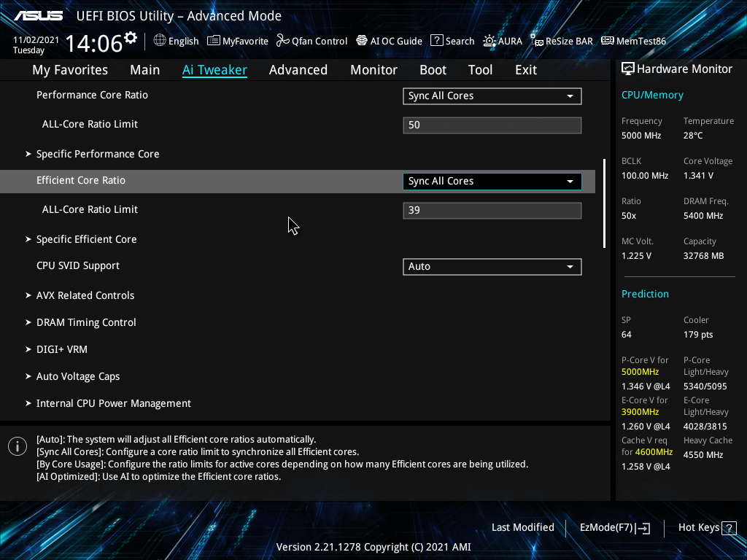Click the globe language icon
The width and height of the screenshot is (747, 560).
click(x=160, y=41)
